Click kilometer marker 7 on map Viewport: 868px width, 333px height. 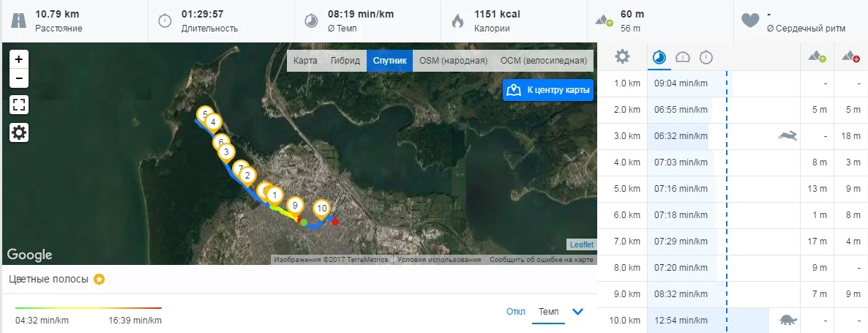(x=240, y=168)
